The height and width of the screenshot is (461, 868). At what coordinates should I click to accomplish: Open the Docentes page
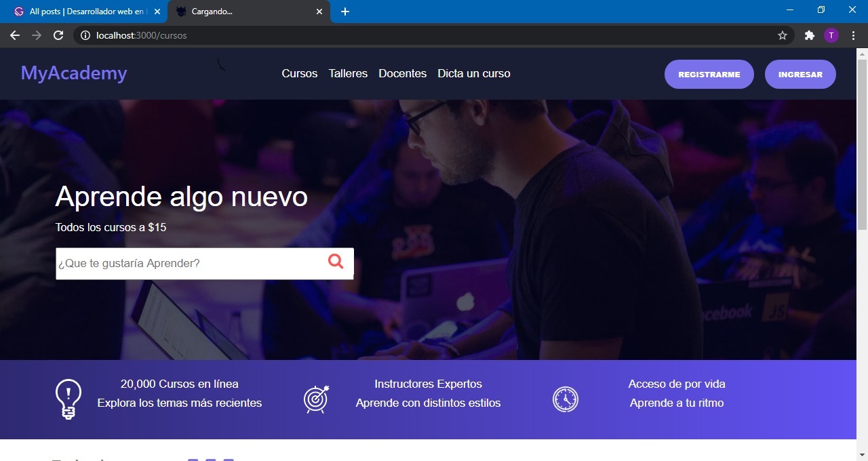pos(402,73)
